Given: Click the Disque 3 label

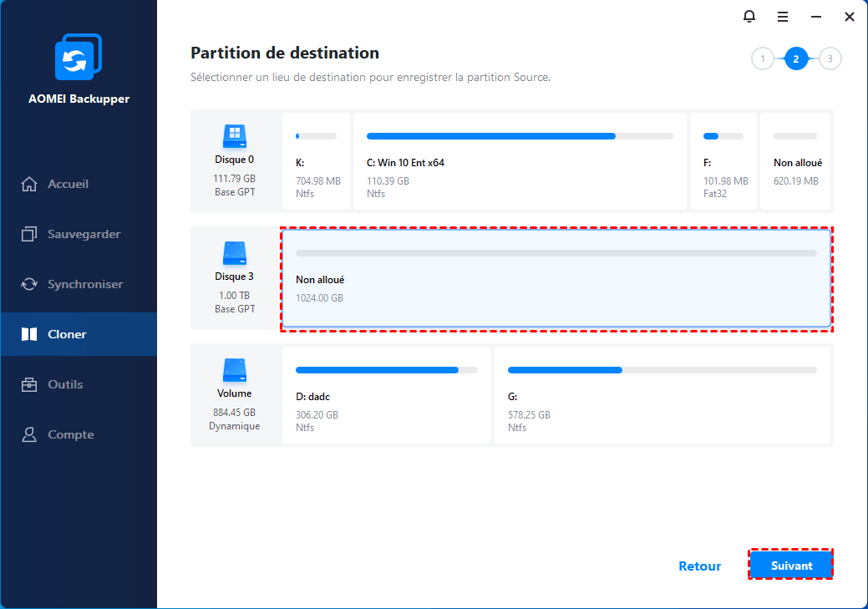Looking at the screenshot, I should point(234,277).
